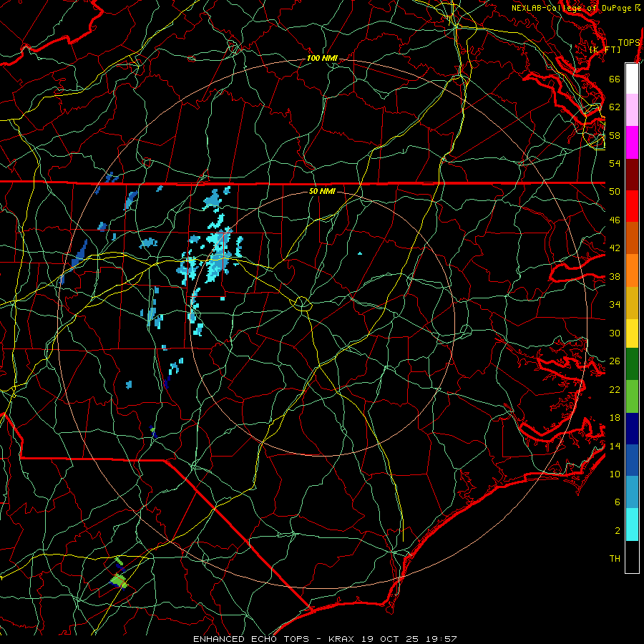
Task: Click the "KRAX" station identifier
Action: [343, 639]
